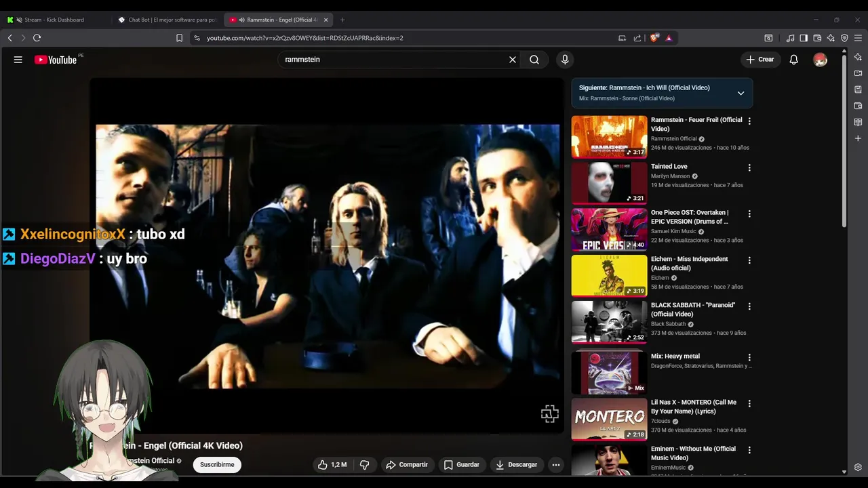The height and width of the screenshot is (488, 868).
Task: Open Mix: Heavy metal title
Action: (675, 357)
